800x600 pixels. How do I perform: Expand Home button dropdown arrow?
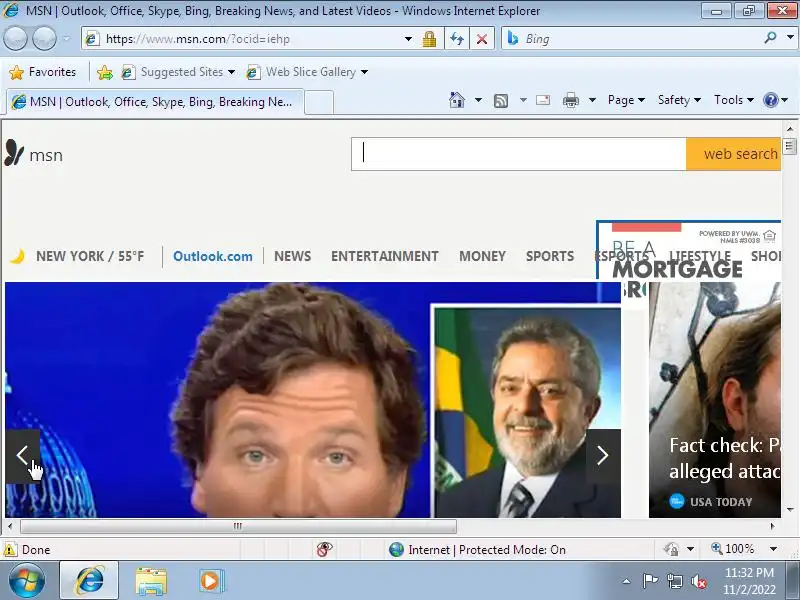[x=478, y=100]
